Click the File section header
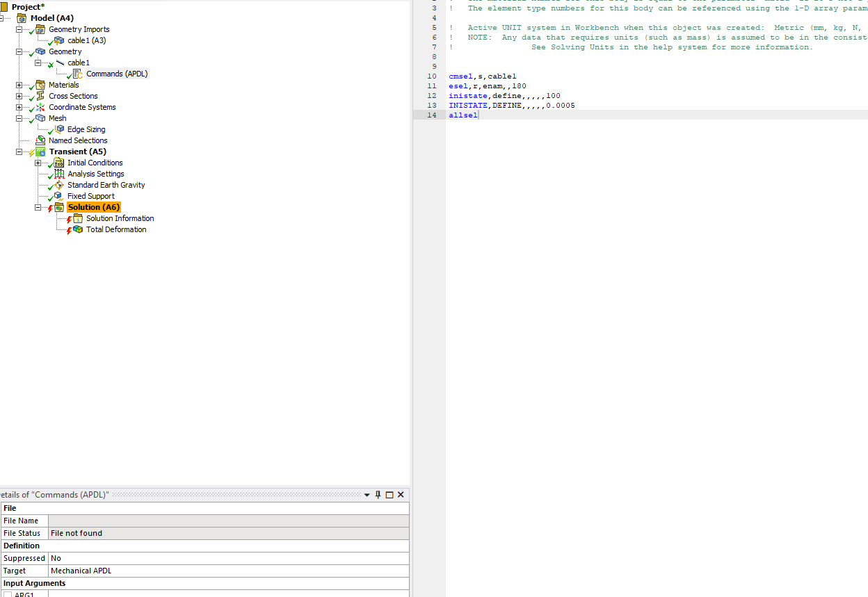The height and width of the screenshot is (597, 868). point(205,508)
